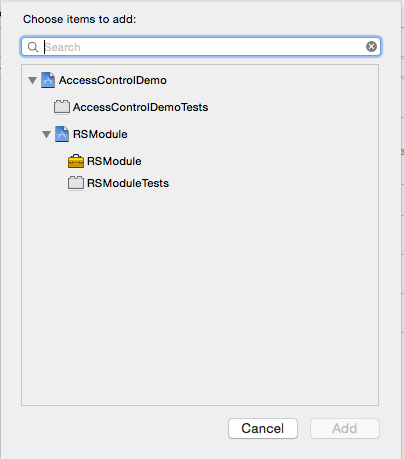Click the yellow toolbox RSModule framework icon
The width and height of the screenshot is (404, 459).
tap(76, 161)
